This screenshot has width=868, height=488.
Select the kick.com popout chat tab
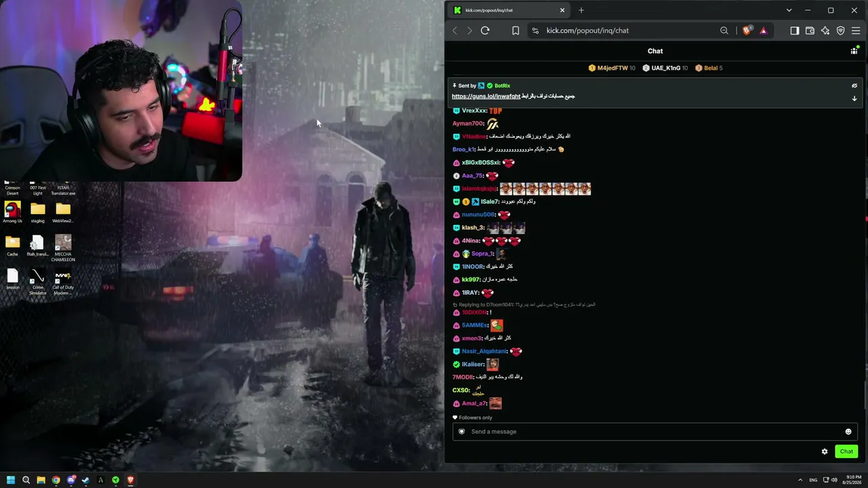click(x=509, y=10)
